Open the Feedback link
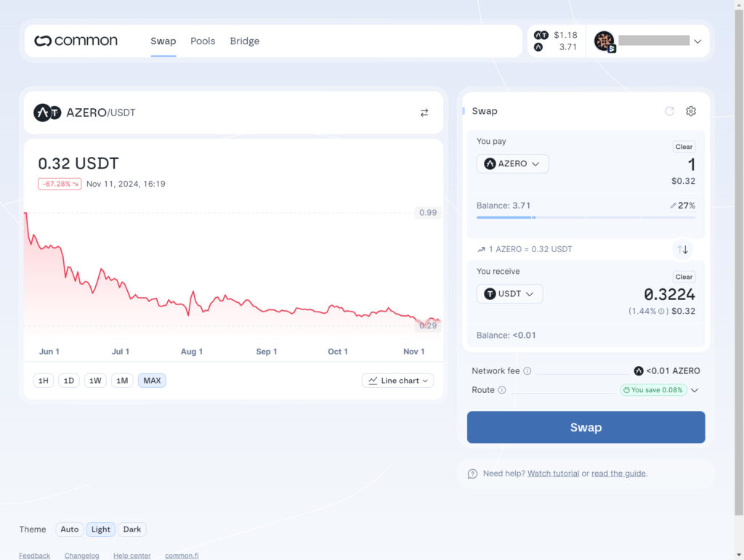Viewport: 744px width, 560px height. tap(35, 556)
